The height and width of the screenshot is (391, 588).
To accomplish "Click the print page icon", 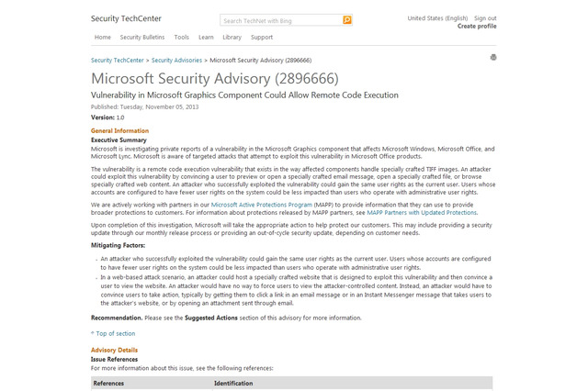I will [492, 57].
